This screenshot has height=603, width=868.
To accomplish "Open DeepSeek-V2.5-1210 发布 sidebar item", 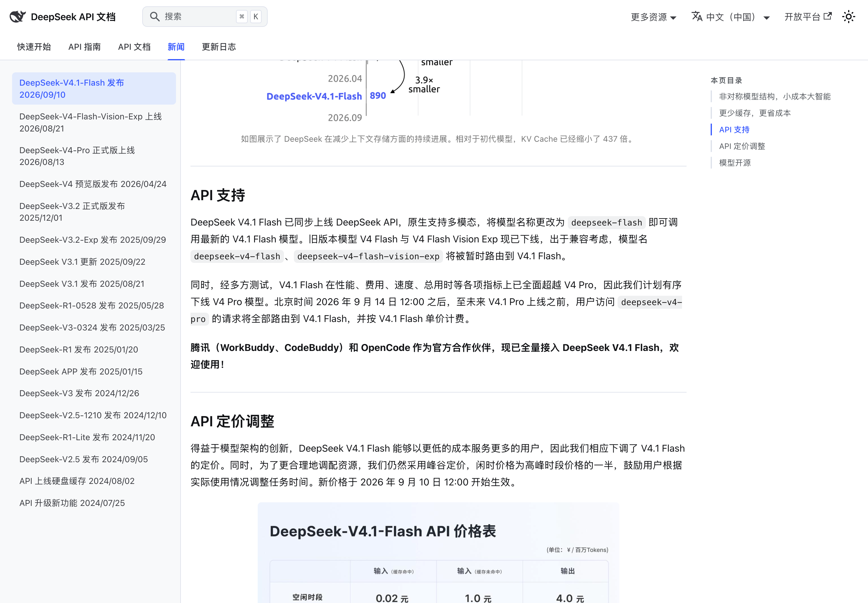I will 94,415.
